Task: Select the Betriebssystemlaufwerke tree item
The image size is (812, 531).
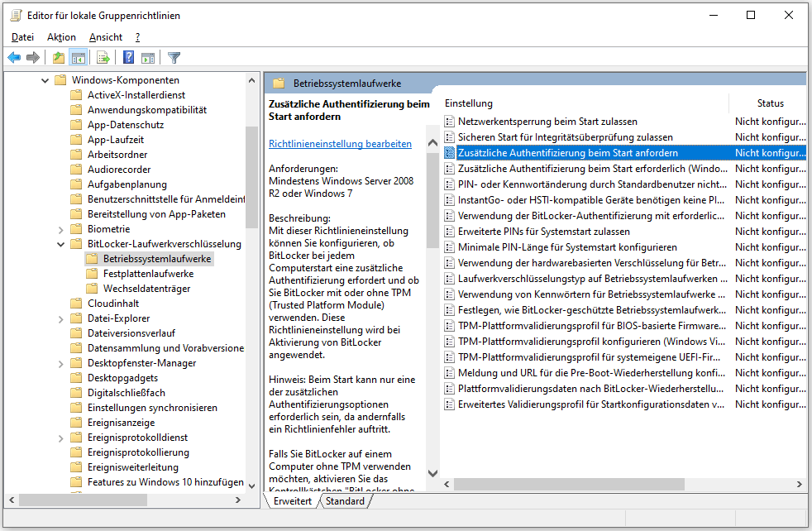Action: pyautogui.click(x=157, y=259)
